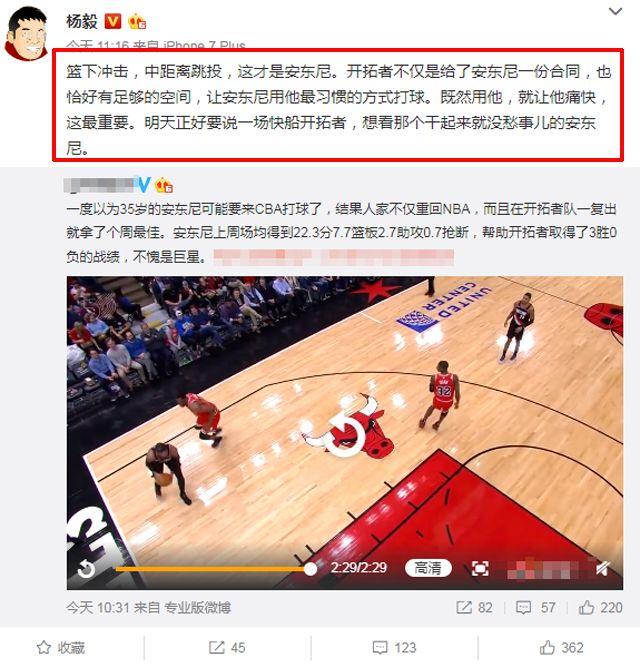
Task: Open the 高清 video quality selector
Action: (428, 568)
